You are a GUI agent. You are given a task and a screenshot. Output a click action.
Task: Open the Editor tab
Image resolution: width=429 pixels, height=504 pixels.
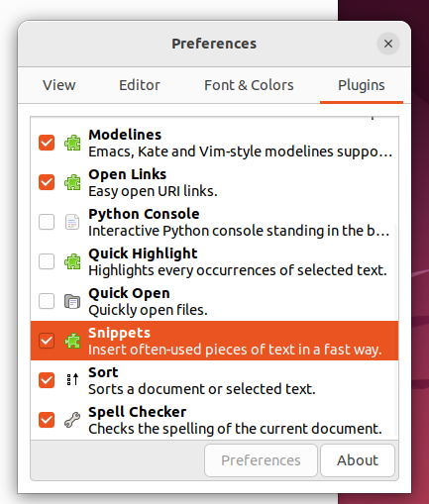tap(140, 85)
